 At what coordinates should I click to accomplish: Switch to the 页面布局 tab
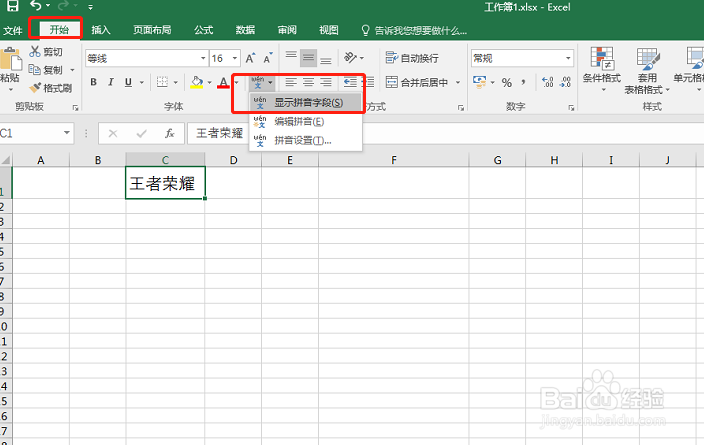tap(152, 30)
